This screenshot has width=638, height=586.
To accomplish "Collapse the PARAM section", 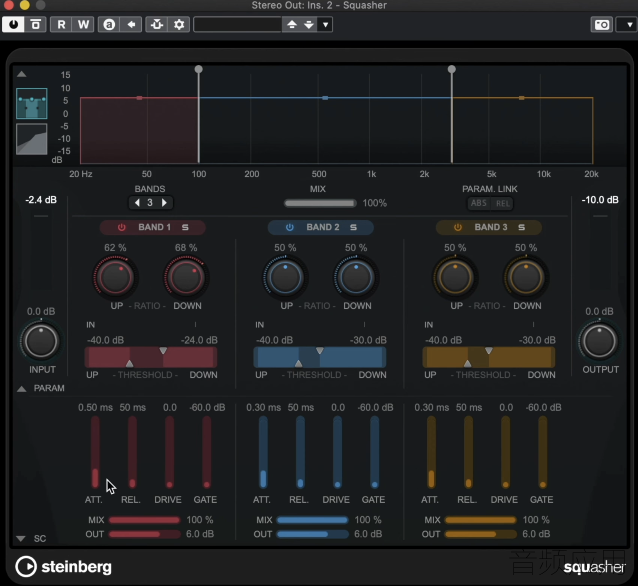I will [x=22, y=389].
